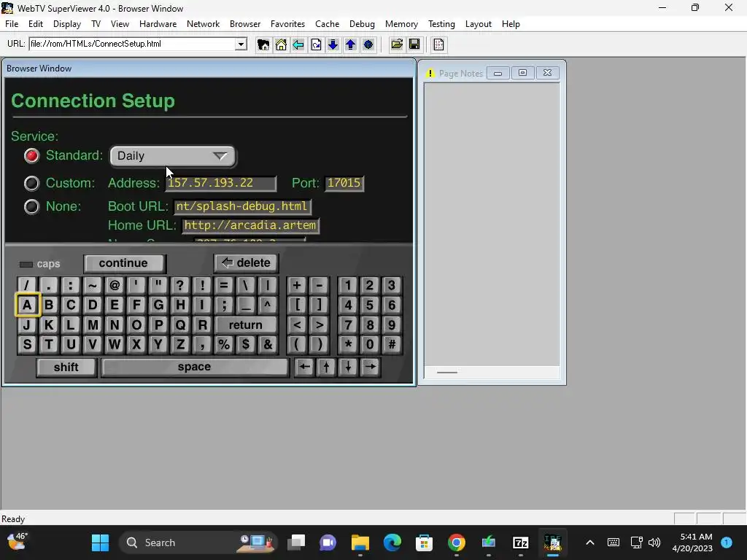
Task: Open the Network menu
Action: click(203, 24)
